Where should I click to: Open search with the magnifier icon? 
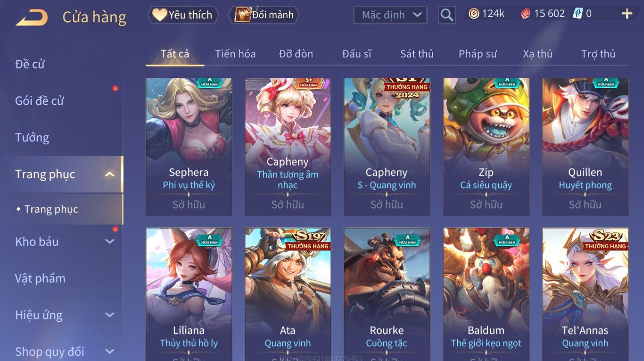coord(447,15)
